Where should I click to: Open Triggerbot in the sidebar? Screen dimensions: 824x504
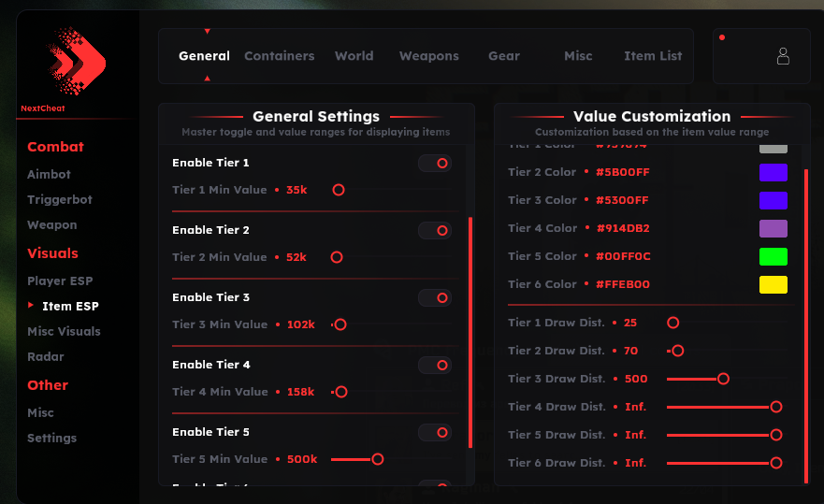pyautogui.click(x=59, y=200)
